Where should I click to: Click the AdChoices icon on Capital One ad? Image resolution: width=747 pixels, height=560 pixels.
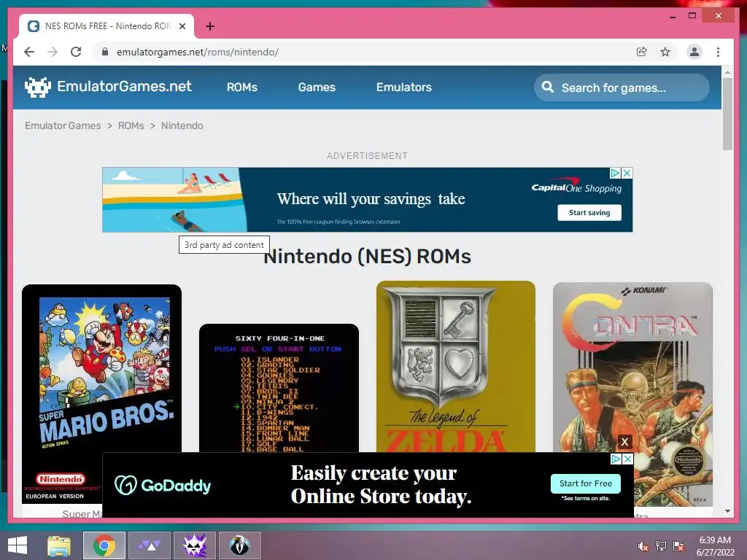[615, 173]
